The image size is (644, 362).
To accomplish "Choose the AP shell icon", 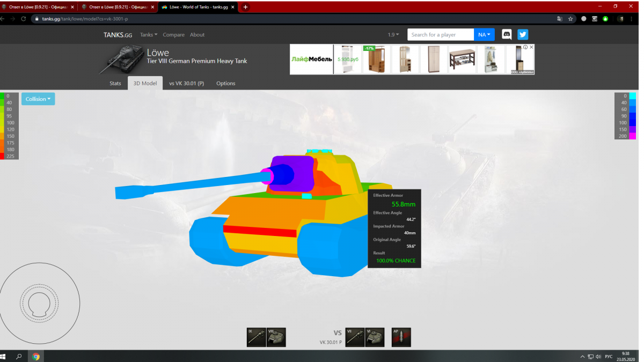I will 401,337.
